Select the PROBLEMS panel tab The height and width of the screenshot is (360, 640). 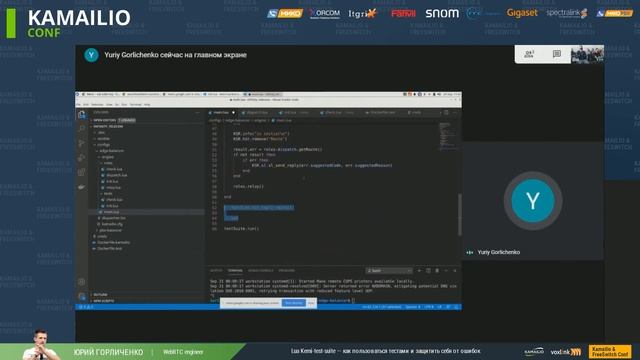pyautogui.click(x=287, y=271)
